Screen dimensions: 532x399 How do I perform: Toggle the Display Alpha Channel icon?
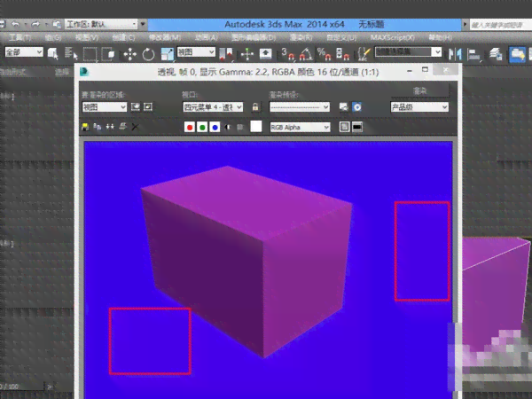tap(227, 127)
